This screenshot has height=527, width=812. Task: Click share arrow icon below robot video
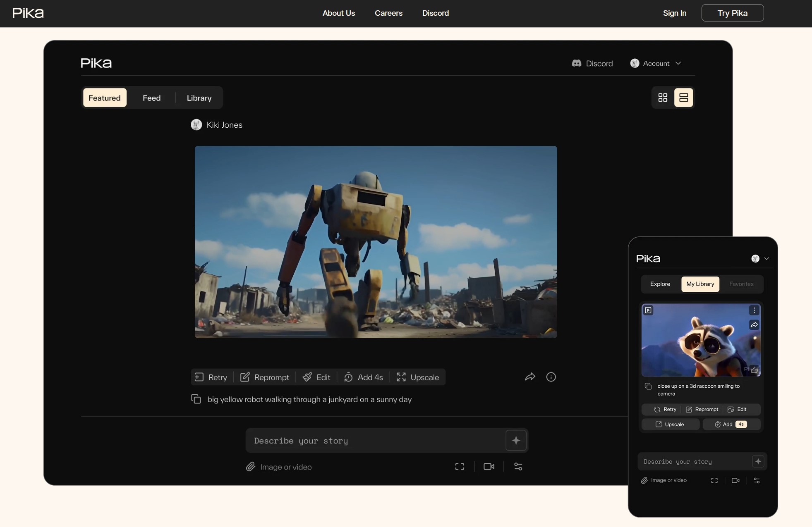click(x=530, y=377)
